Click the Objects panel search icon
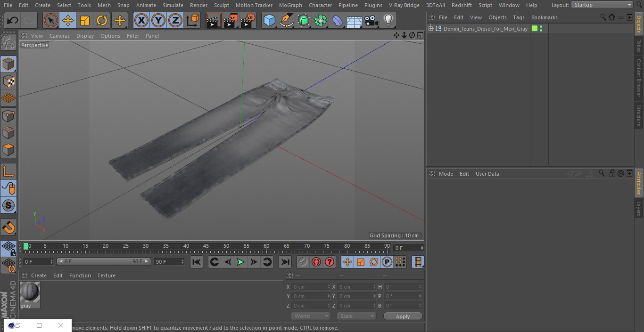 [x=603, y=17]
